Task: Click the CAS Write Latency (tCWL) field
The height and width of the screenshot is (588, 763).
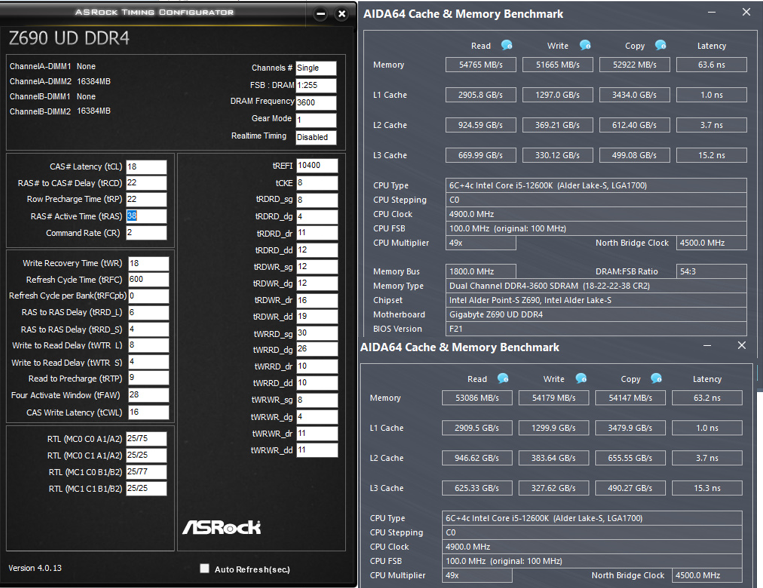Action: click(148, 412)
